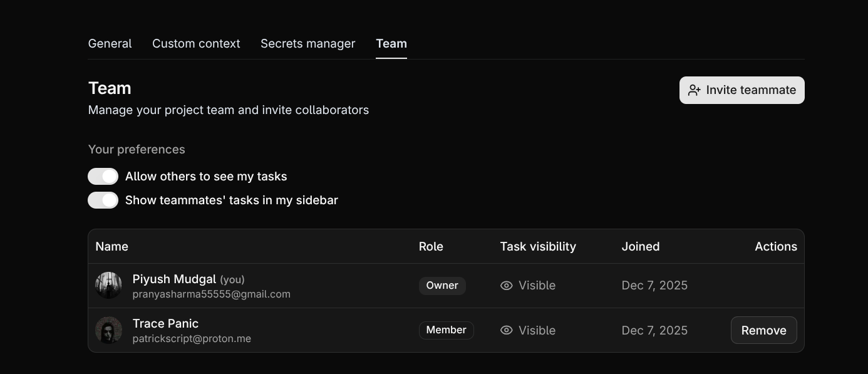Click the Team section heading
868x374 pixels.
point(110,88)
